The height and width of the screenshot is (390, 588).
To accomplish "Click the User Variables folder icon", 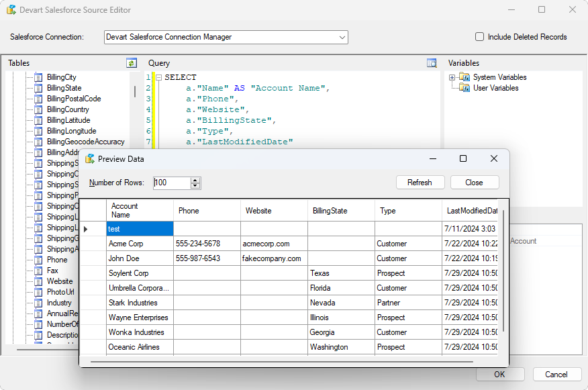I will 465,88.
